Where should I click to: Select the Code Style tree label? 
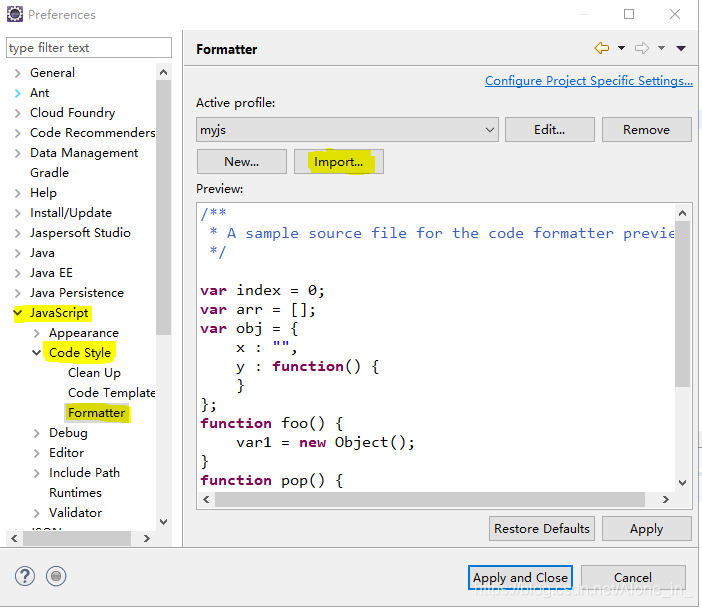click(x=80, y=353)
